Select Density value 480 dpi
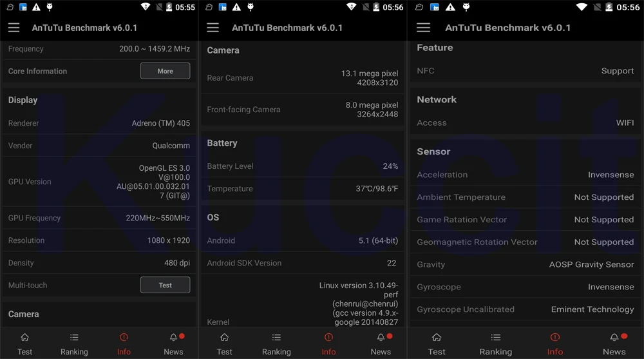 [177, 263]
